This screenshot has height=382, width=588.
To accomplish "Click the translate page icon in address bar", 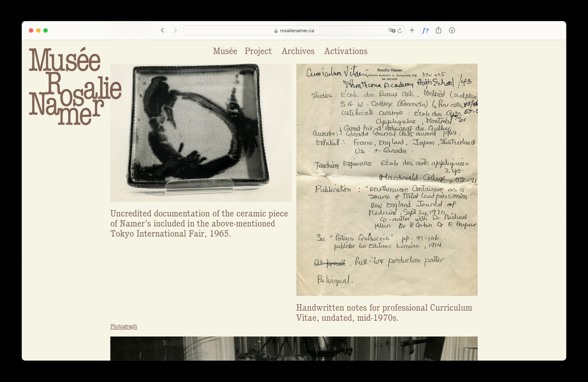I will 391,31.
